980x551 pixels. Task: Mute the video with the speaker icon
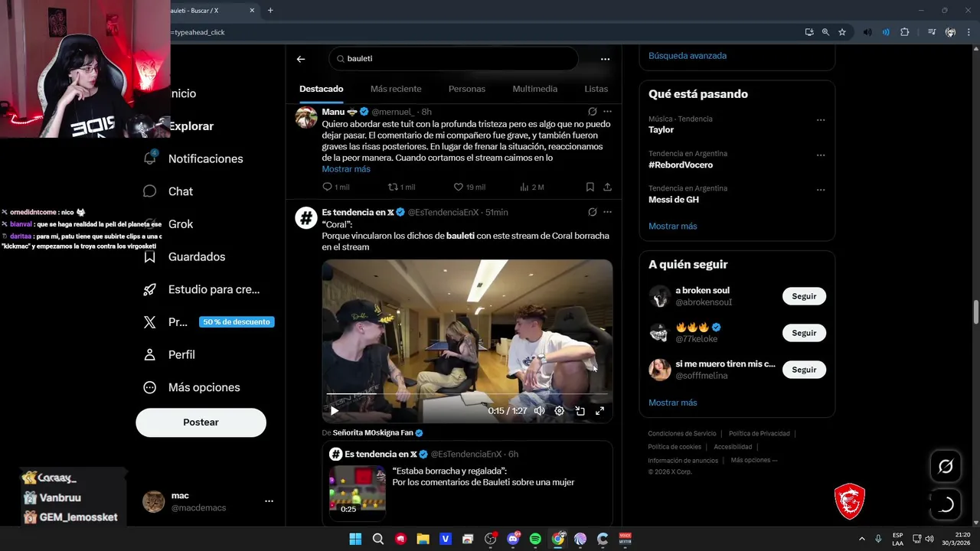tap(539, 411)
